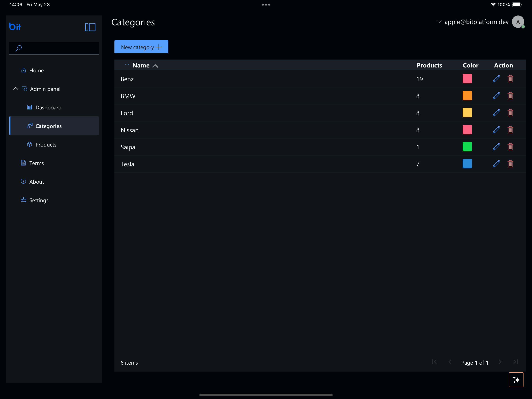
Task: Click the Page 1 of 1 indicator
Action: [475, 363]
